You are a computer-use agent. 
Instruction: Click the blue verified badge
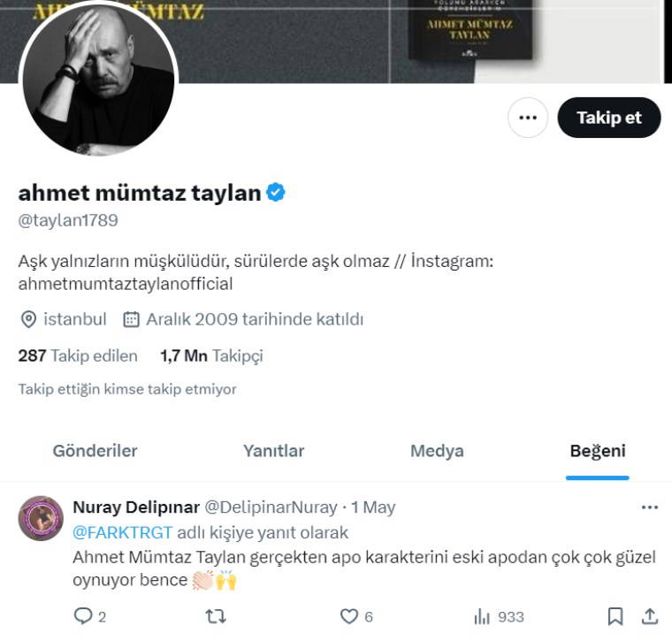(276, 193)
